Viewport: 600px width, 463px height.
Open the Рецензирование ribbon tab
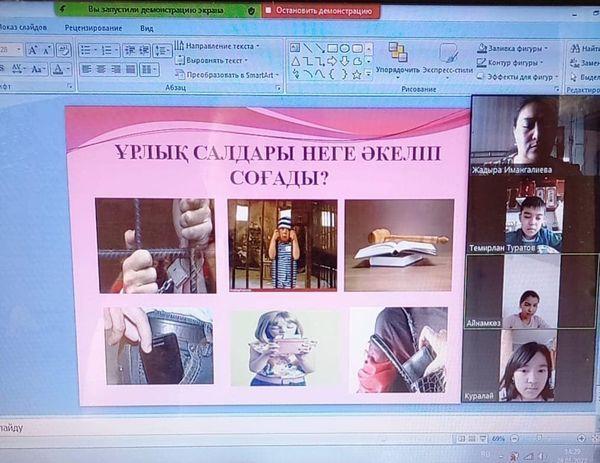click(x=93, y=28)
